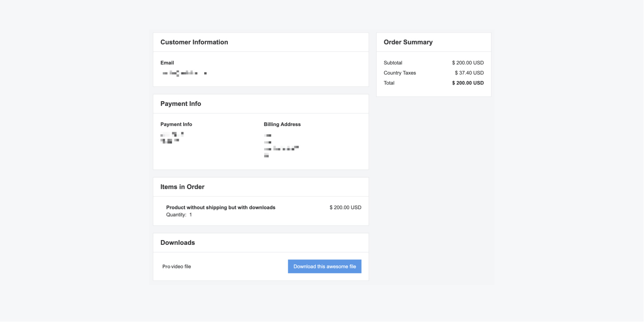Click the Billing Address label

tap(282, 124)
